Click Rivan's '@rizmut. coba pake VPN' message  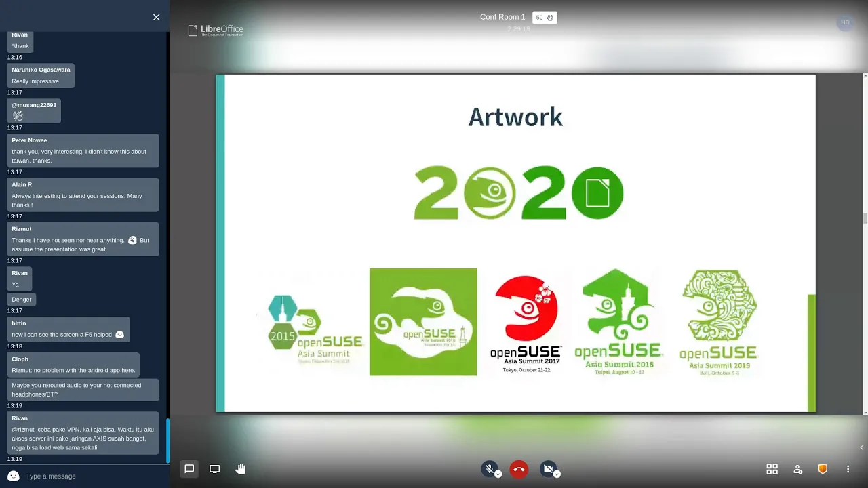pyautogui.click(x=83, y=433)
